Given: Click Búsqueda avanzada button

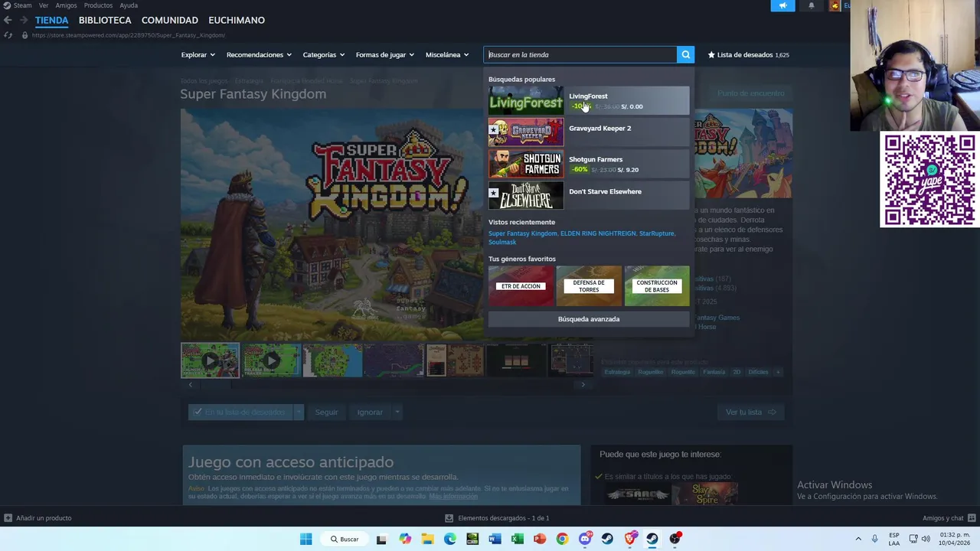Looking at the screenshot, I should pos(589,319).
